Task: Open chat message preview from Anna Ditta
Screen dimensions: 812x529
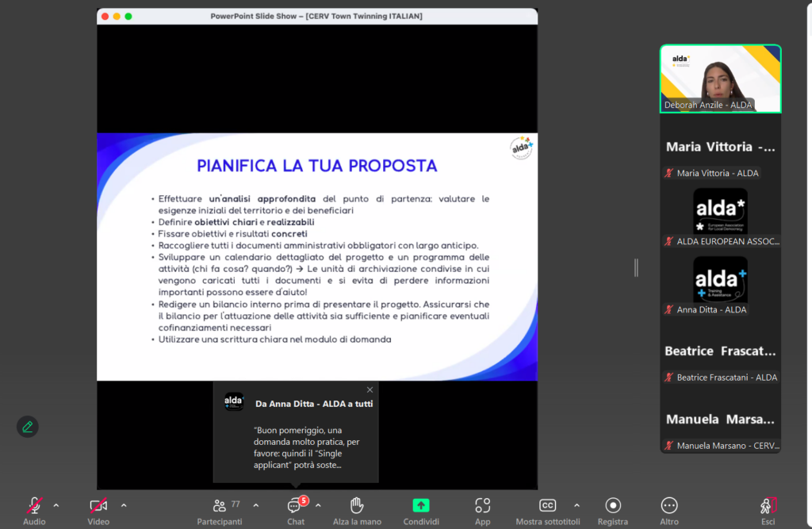Action: (305, 447)
